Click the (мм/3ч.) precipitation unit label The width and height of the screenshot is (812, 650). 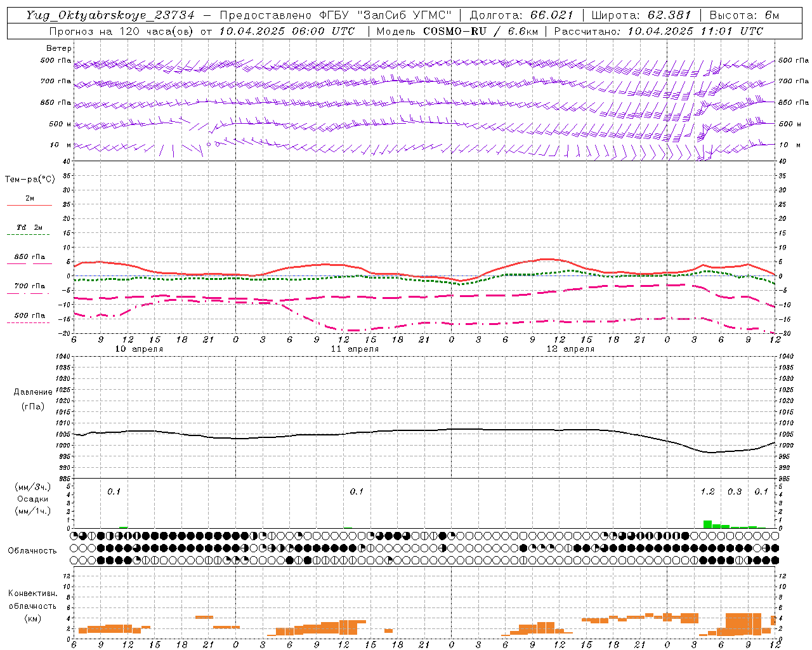[33, 487]
